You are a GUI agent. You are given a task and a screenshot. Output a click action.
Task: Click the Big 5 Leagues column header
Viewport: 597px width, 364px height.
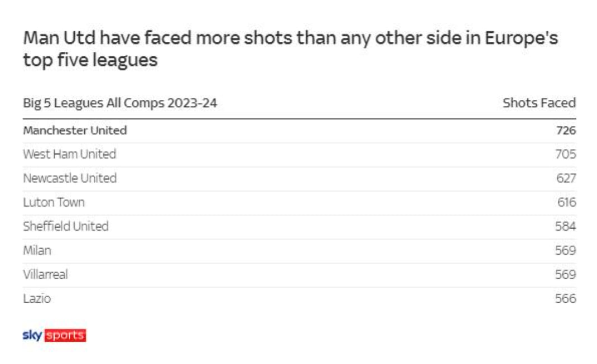[x=120, y=103]
